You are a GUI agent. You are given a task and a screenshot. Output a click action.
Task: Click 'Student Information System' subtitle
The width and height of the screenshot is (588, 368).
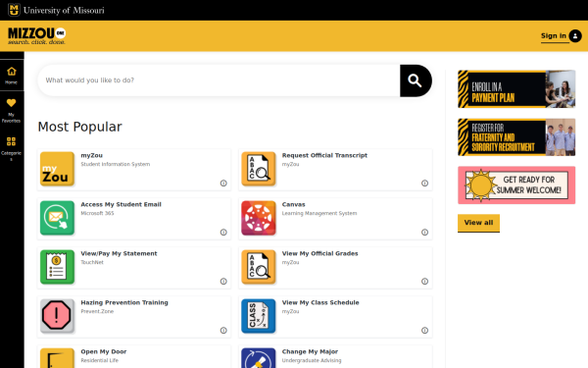[x=116, y=164]
